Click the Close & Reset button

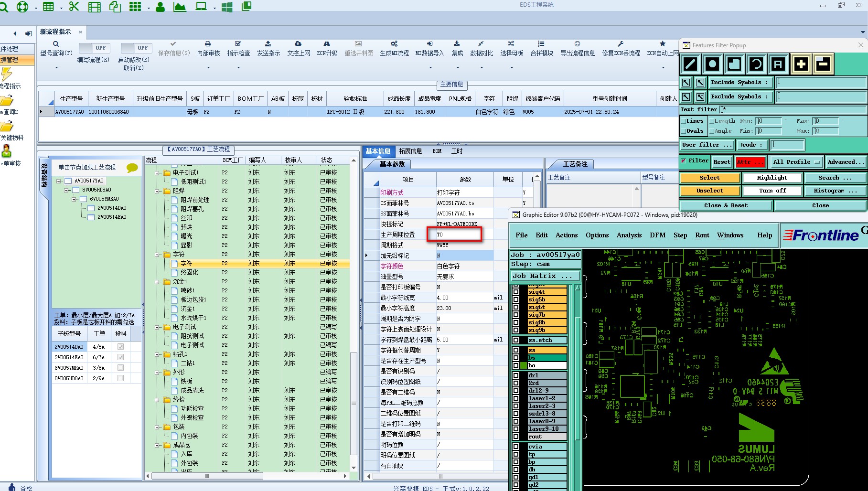point(725,205)
